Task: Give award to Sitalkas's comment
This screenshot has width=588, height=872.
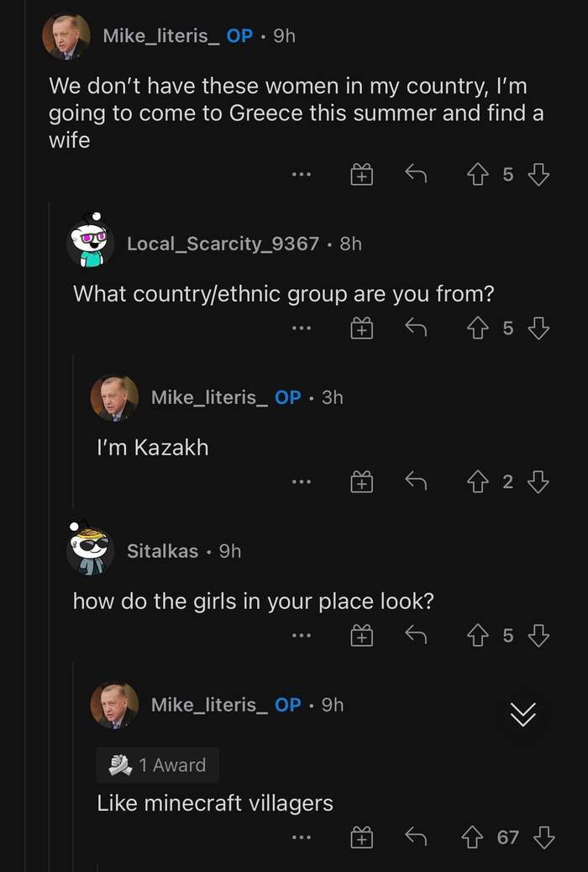Action: tap(361, 636)
